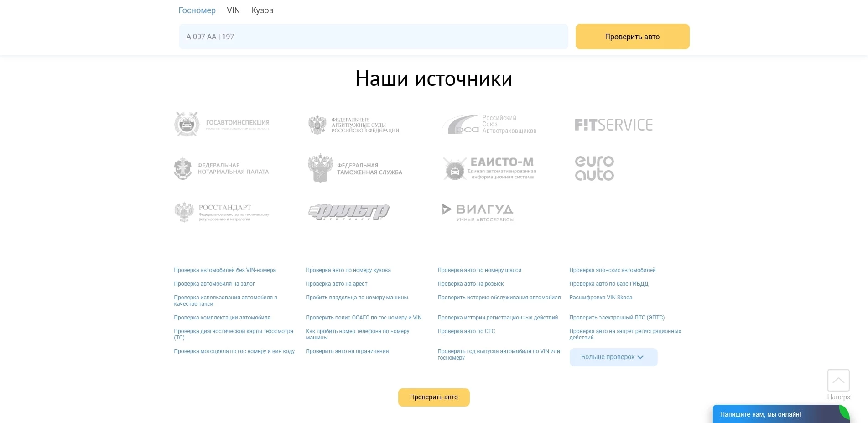This screenshot has height=423, width=868.
Task: Click the Фильтр source logo
Action: (x=349, y=211)
